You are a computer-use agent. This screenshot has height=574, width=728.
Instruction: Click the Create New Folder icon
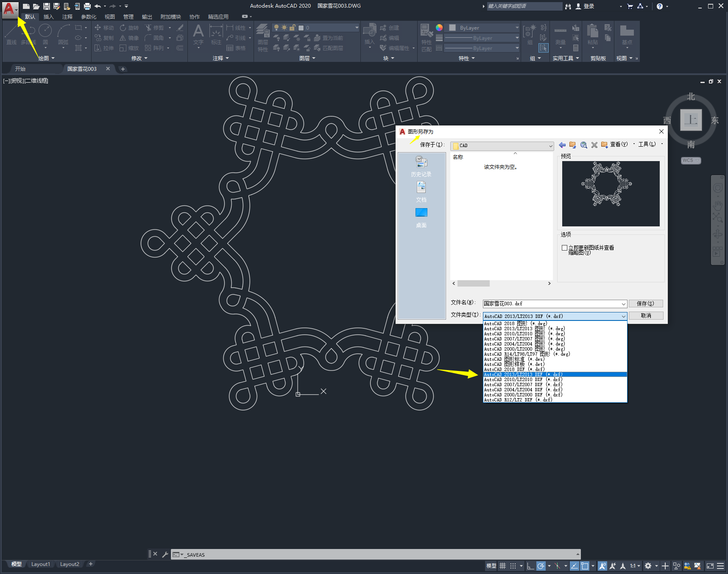604,145
